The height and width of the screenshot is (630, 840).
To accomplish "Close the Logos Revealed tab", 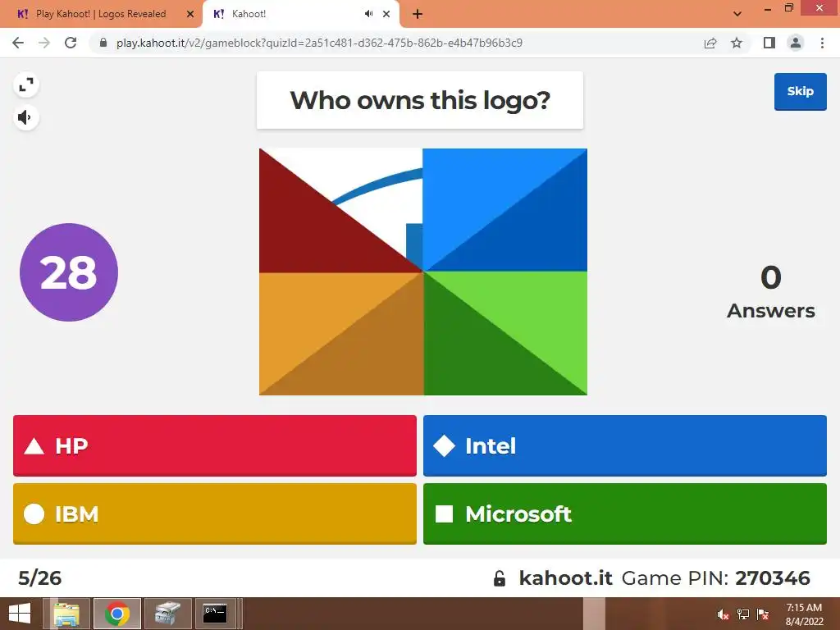I will pos(190,15).
